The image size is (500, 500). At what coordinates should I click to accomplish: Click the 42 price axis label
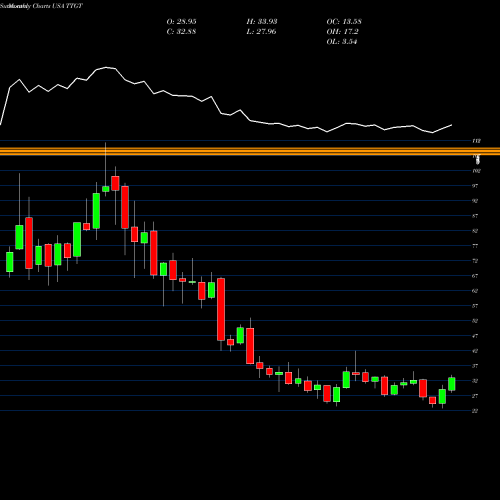click(x=475, y=351)
